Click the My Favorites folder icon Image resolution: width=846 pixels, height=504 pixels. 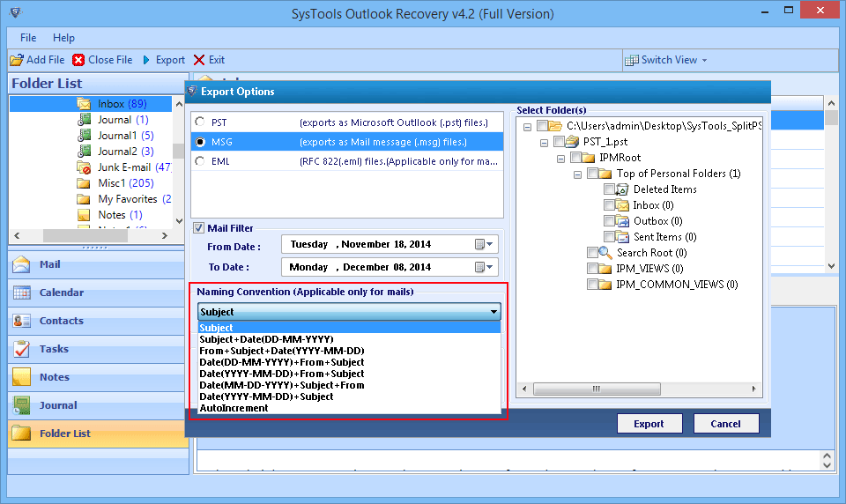pyautogui.click(x=84, y=199)
